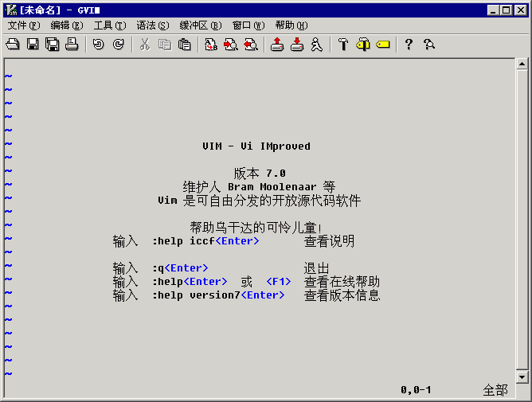Click the Save All files icon
The image size is (532, 402).
point(53,45)
